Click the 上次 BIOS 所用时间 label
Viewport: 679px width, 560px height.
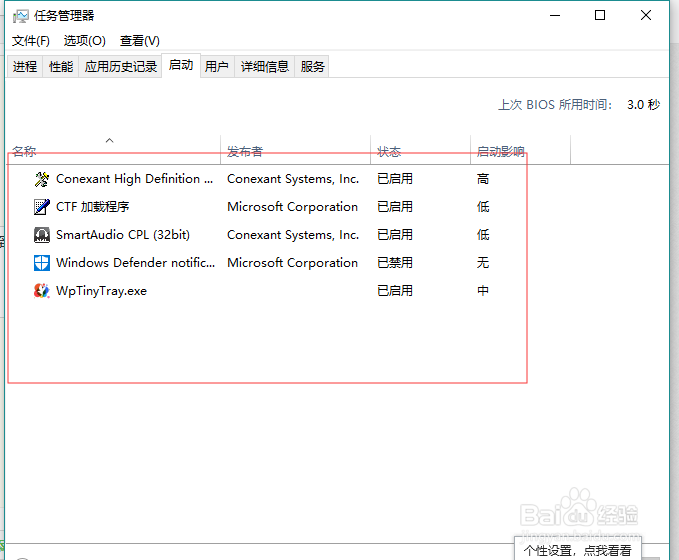(x=555, y=105)
